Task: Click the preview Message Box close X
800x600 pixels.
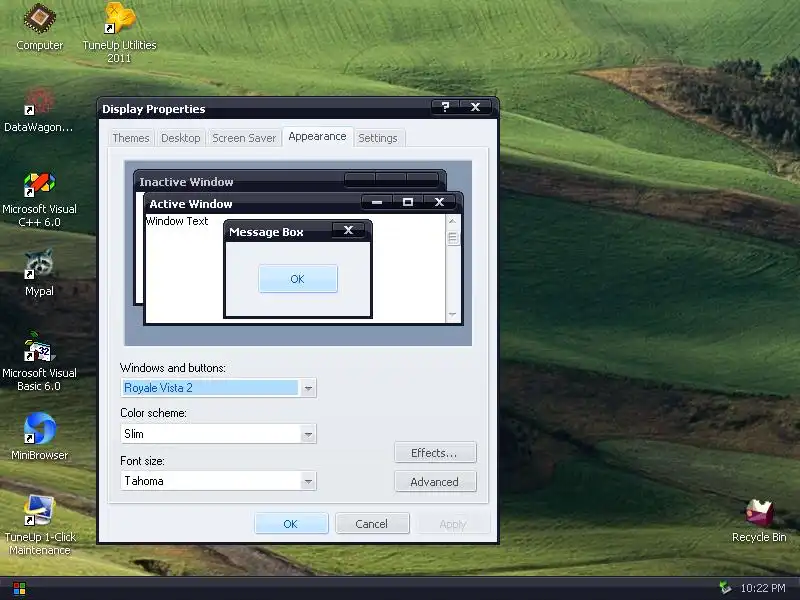Action: 348,230
